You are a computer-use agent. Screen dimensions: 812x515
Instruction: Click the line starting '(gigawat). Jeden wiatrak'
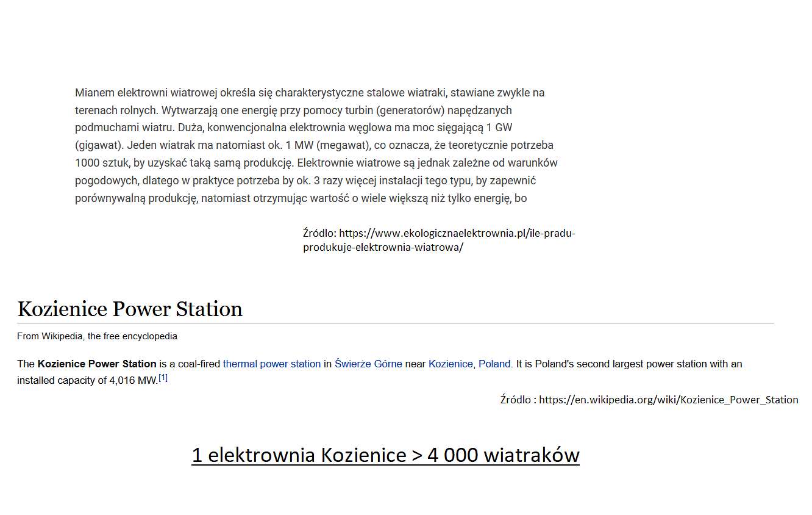(314, 146)
